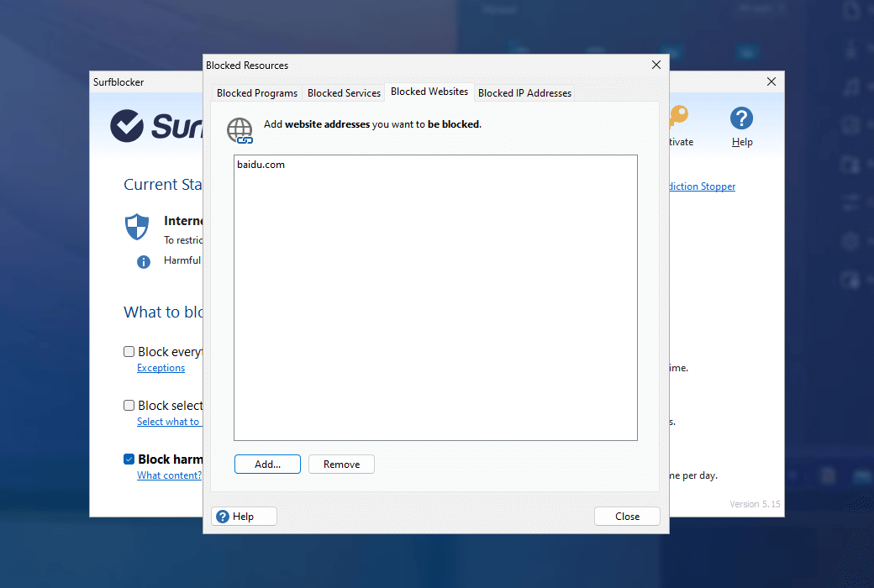Open the Blocked IP Addresses tab
Image resolution: width=874 pixels, height=588 pixels.
524,93
